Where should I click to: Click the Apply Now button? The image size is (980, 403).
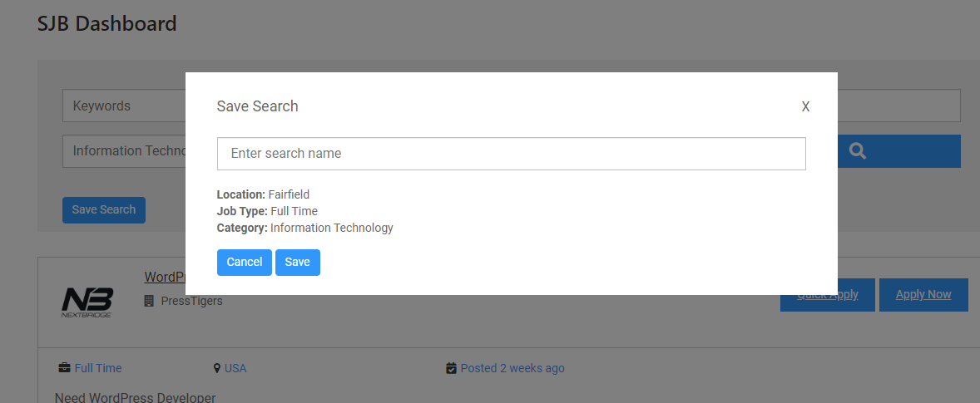coord(923,295)
